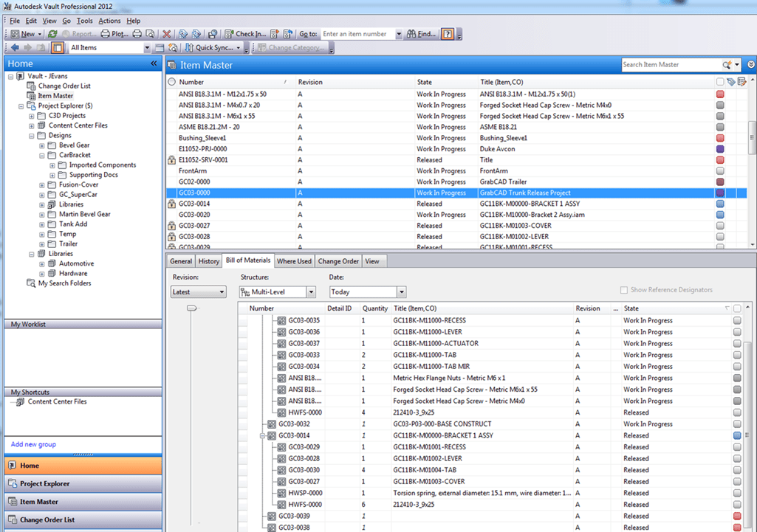Click the blue Back arrow
757x532 pixels.
pos(15,47)
